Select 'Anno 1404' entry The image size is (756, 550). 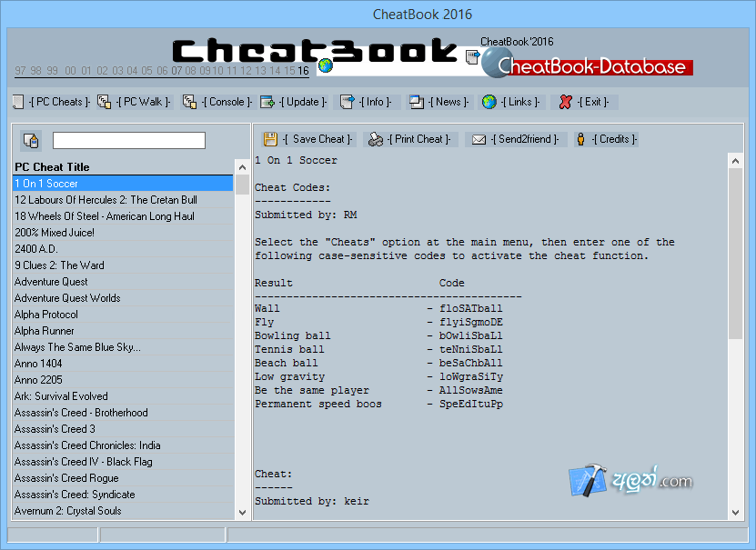pos(123,364)
